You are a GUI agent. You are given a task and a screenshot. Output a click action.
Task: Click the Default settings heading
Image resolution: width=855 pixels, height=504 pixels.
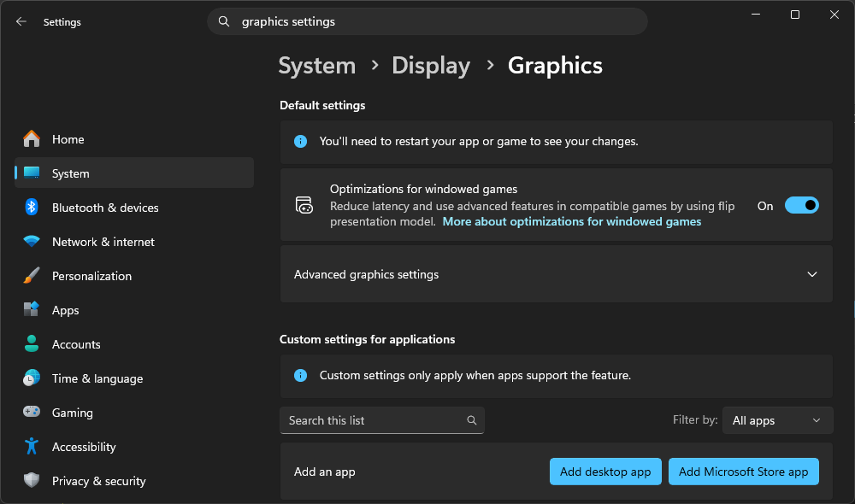pyautogui.click(x=322, y=105)
